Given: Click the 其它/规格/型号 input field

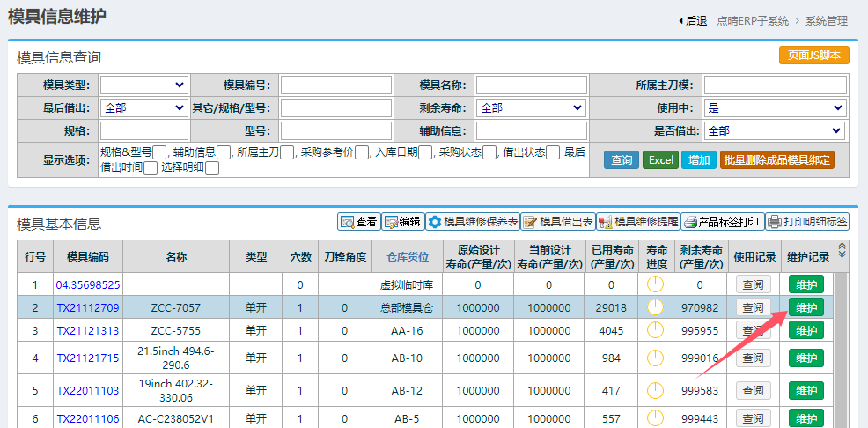Looking at the screenshot, I should click(x=336, y=108).
